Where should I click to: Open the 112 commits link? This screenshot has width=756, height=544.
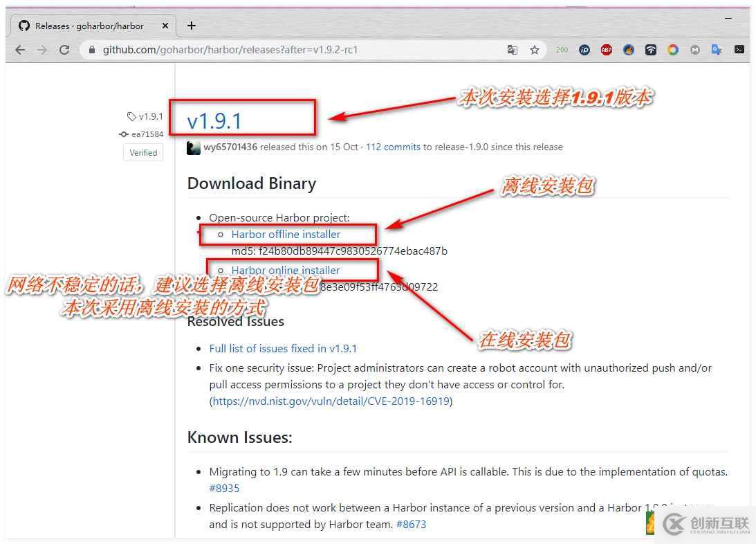point(393,147)
